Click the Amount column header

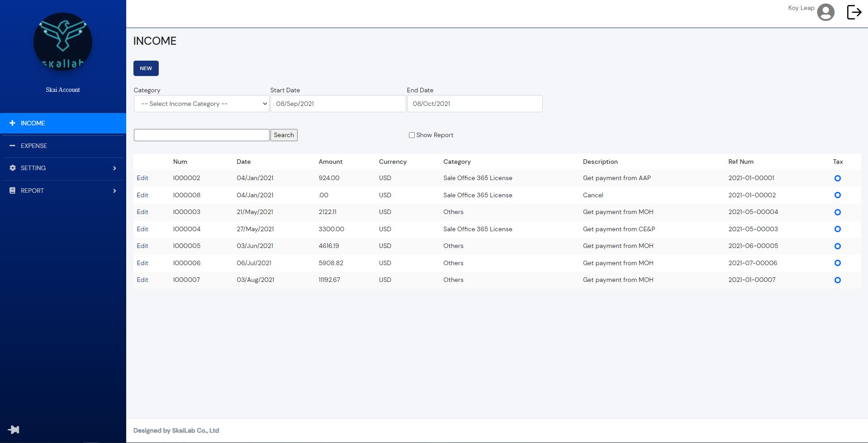click(x=330, y=162)
